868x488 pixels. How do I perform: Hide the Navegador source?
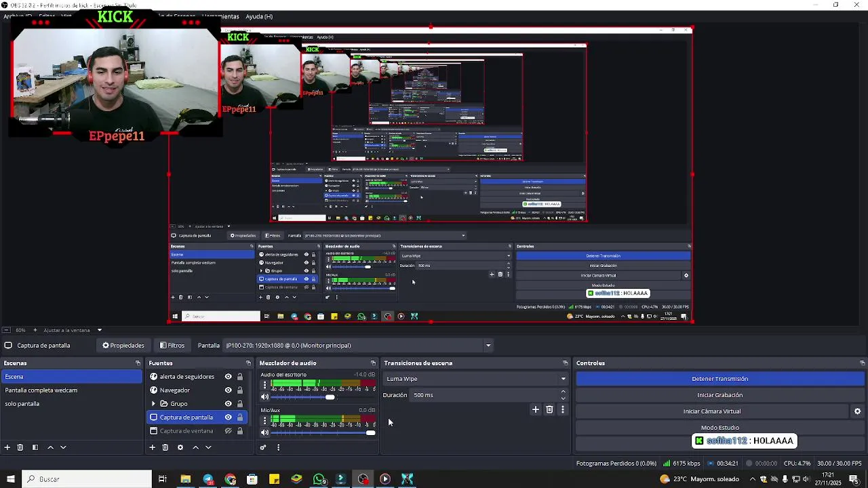click(229, 390)
